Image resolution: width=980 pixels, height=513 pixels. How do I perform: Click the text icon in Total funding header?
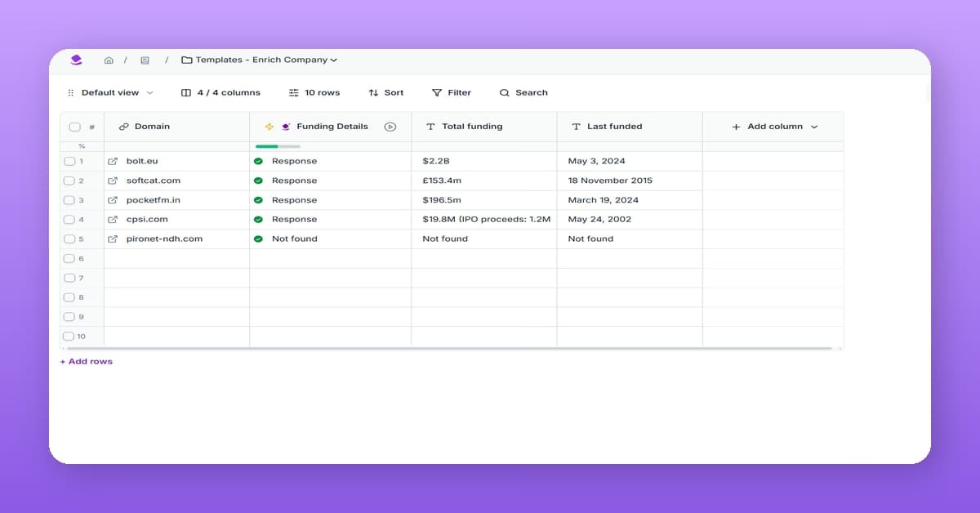tap(430, 127)
